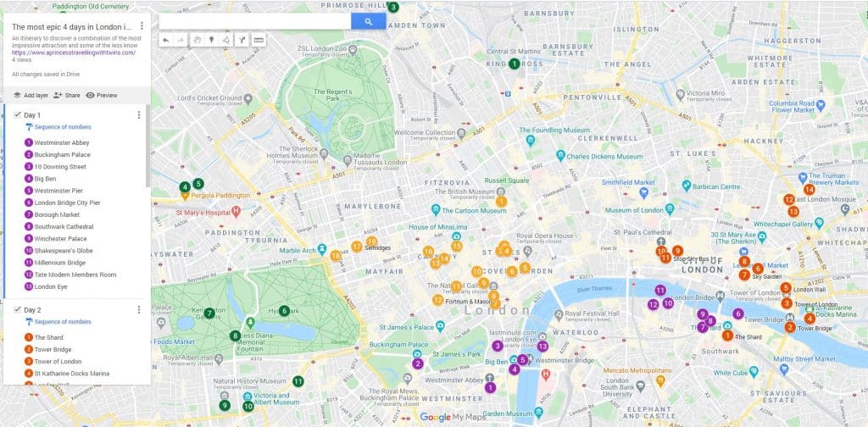Click green marker 7 in Kensington Gardens

(x=209, y=313)
